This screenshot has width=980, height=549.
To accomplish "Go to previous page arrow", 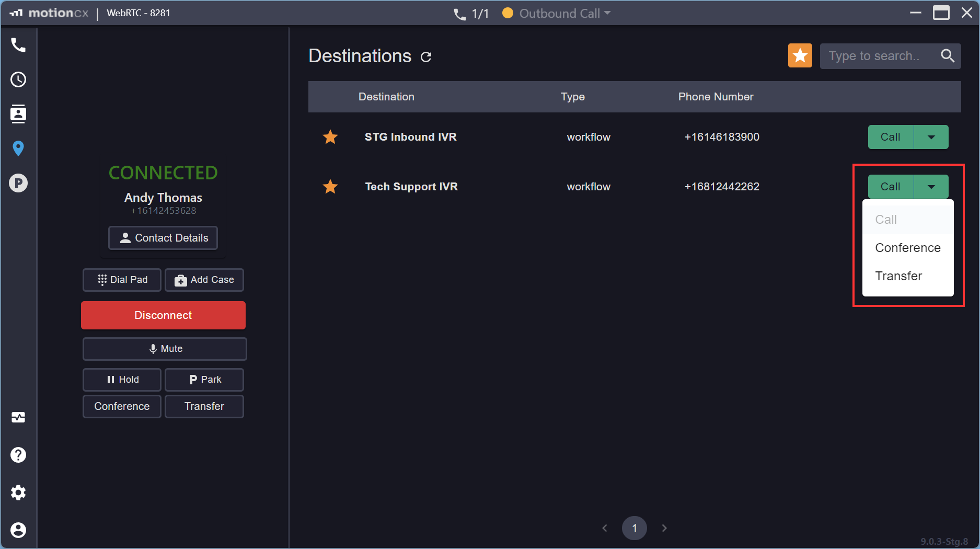I will pos(605,528).
